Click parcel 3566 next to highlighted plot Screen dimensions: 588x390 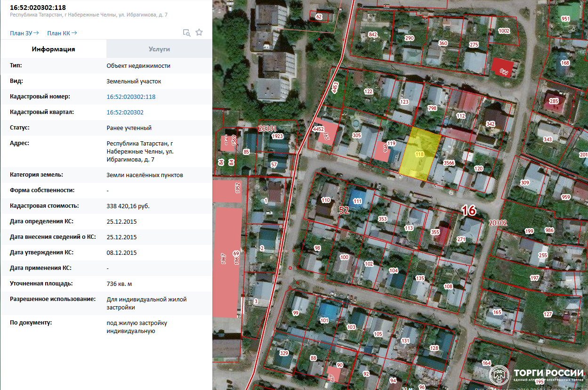(x=449, y=163)
